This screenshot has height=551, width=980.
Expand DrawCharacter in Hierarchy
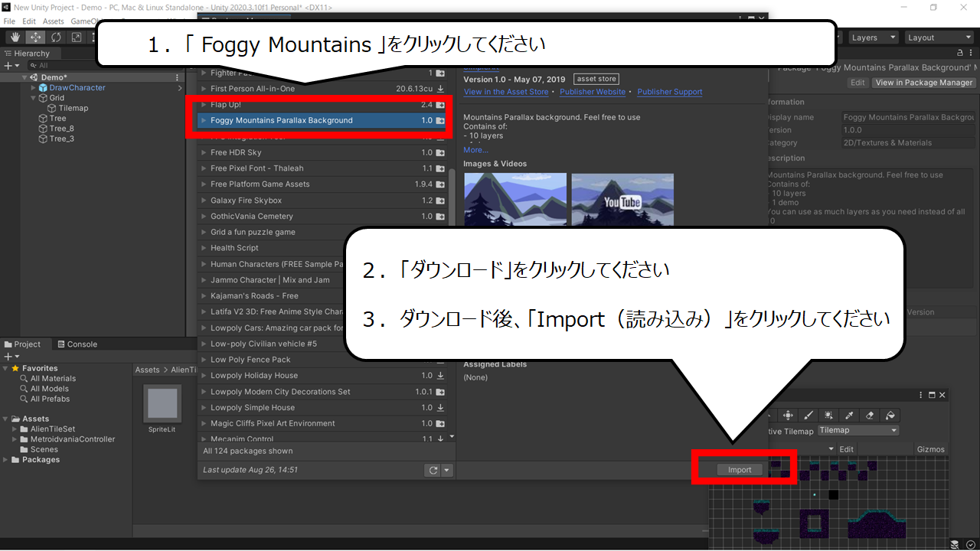tap(33, 88)
